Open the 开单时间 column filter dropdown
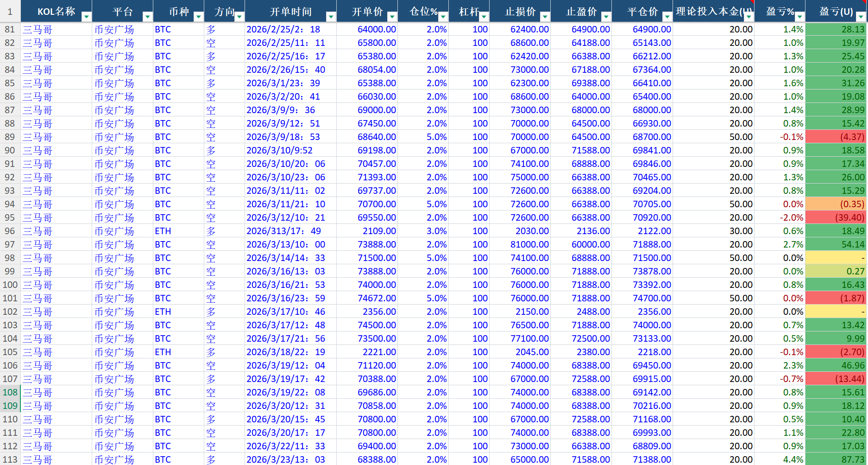The height and width of the screenshot is (465, 868). coord(331,17)
